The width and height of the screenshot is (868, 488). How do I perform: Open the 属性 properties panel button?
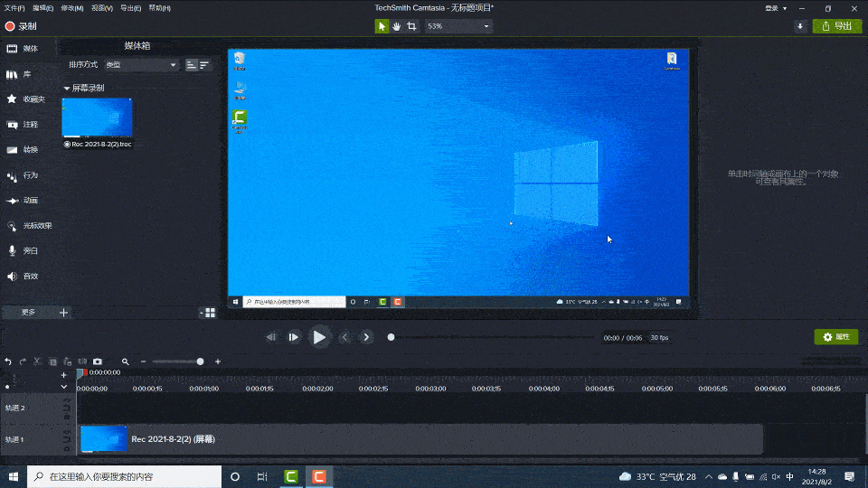tap(835, 337)
